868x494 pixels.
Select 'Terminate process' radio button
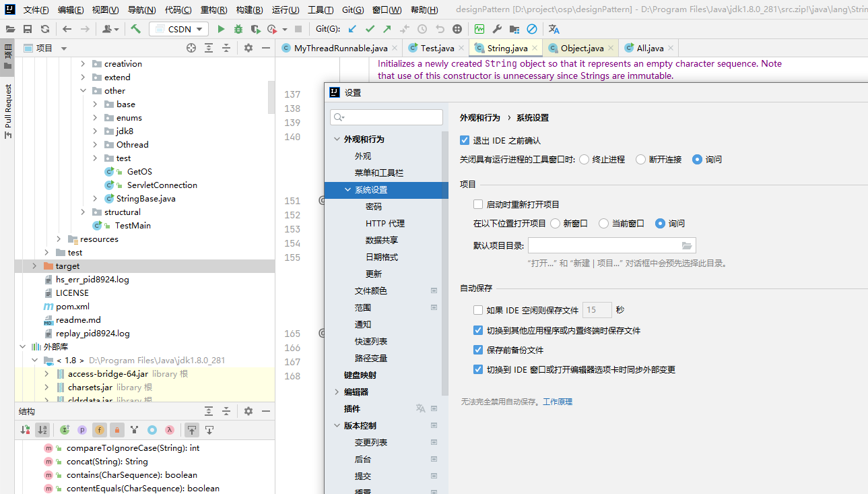click(x=584, y=159)
